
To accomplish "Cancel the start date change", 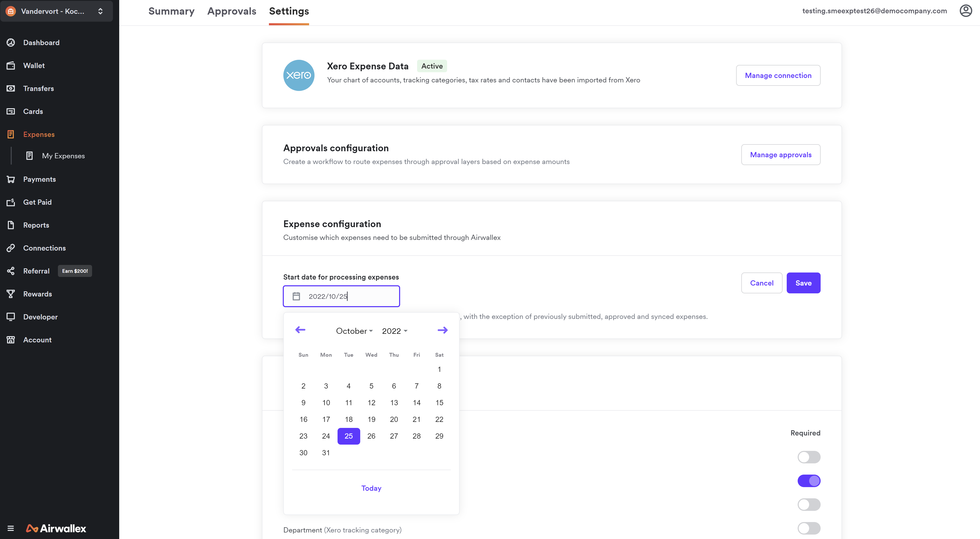I will click(x=762, y=283).
